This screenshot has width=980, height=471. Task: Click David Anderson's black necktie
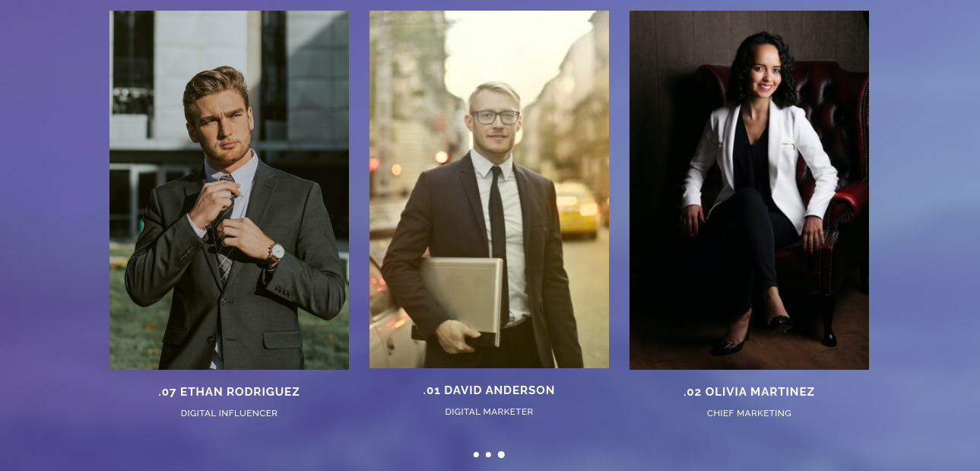click(x=498, y=243)
